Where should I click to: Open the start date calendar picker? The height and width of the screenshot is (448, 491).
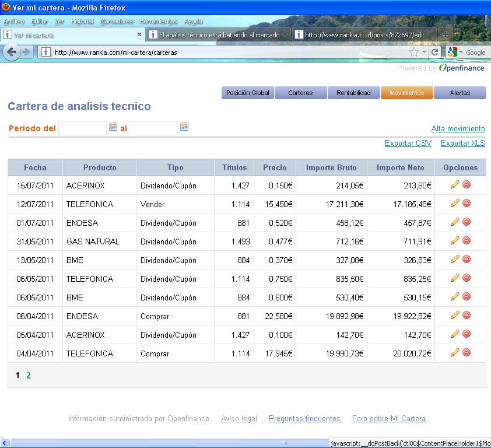point(113,127)
